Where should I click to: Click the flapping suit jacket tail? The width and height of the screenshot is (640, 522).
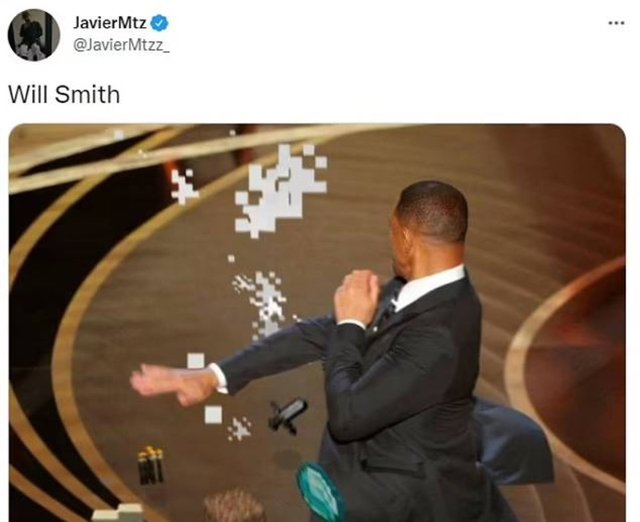(x=513, y=442)
